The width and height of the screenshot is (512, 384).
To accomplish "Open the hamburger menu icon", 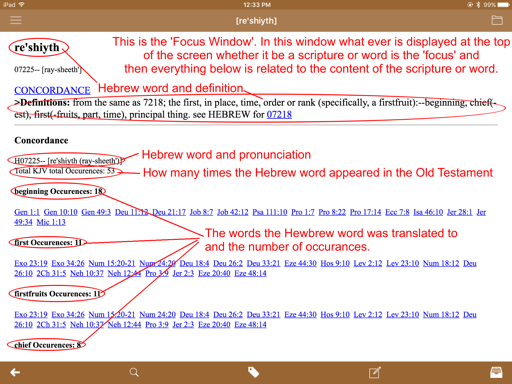I will pyautogui.click(x=16, y=20).
